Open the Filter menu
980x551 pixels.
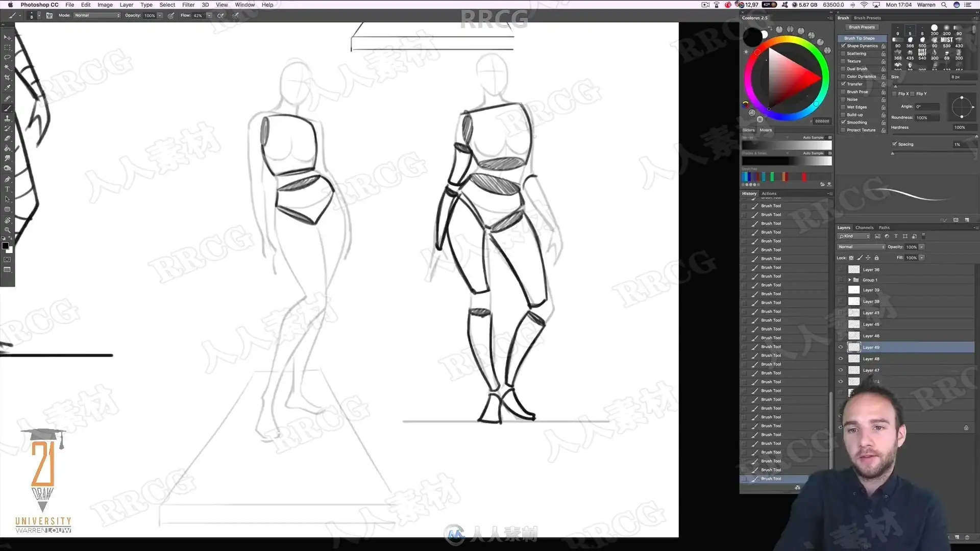point(188,5)
